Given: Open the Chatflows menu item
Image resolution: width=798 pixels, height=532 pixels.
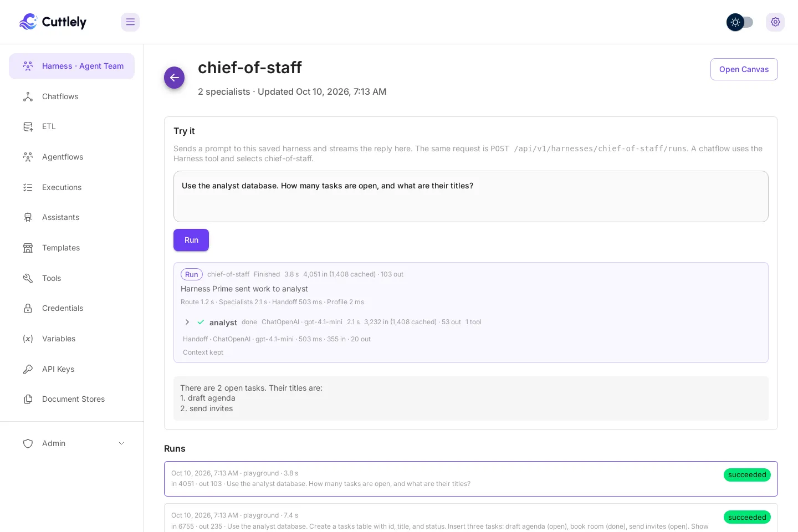Looking at the screenshot, I should point(71,96).
